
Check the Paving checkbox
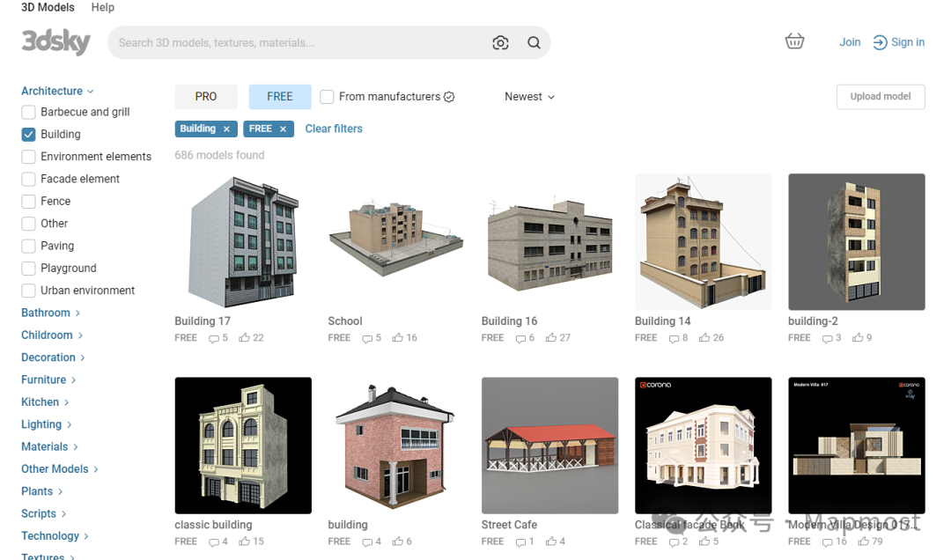point(28,246)
